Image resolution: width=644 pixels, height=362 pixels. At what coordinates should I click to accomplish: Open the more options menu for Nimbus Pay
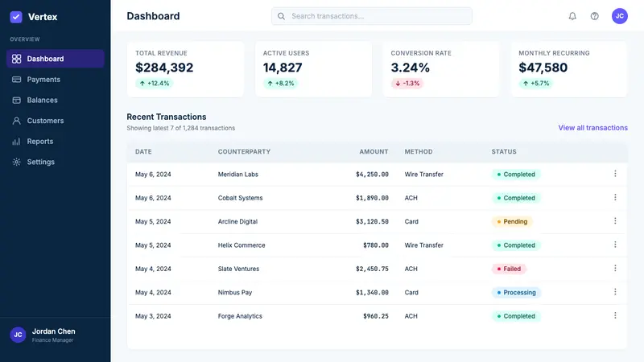click(x=615, y=292)
